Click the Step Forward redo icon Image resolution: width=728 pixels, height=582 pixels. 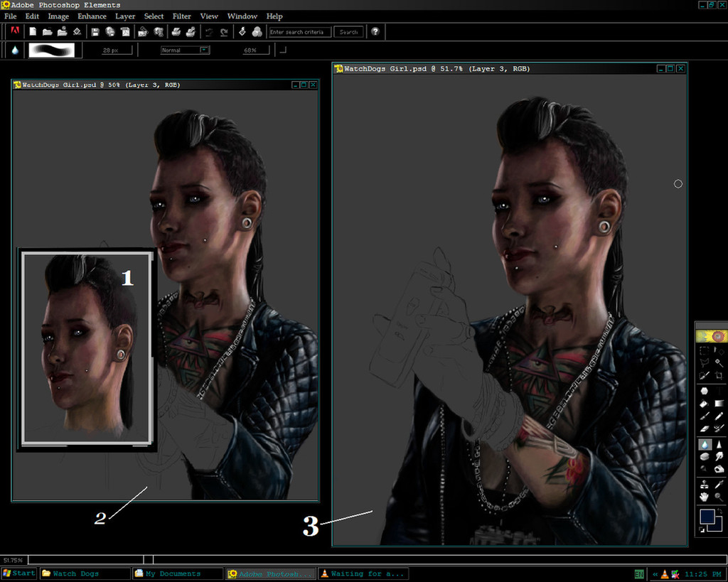(x=224, y=31)
